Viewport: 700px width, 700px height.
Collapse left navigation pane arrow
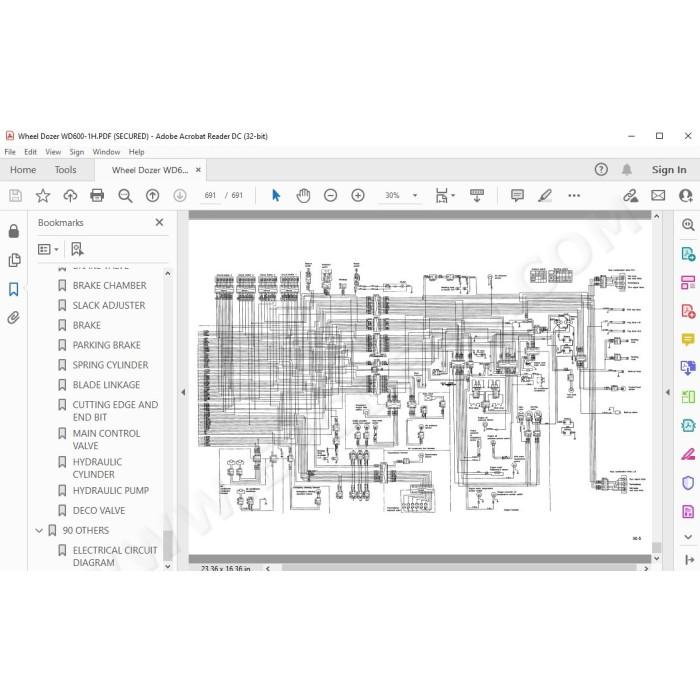point(183,392)
